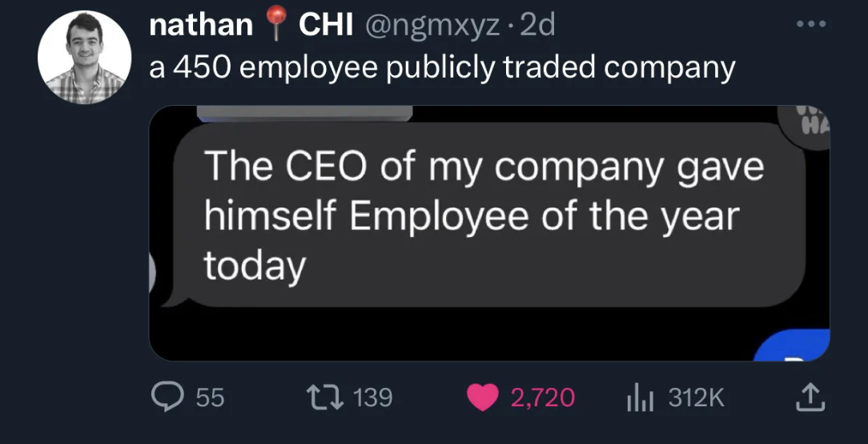Click the 139 reposts count
868x444 pixels.
point(372,398)
